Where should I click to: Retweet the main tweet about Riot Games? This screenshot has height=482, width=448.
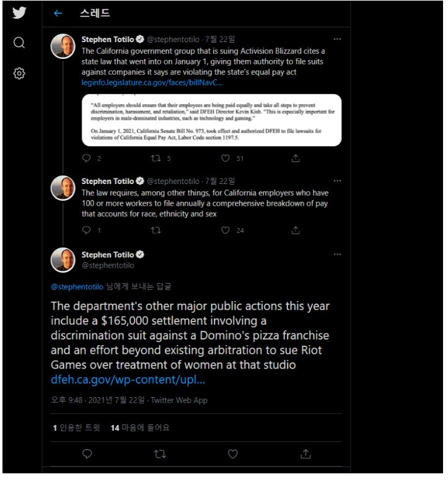[160, 454]
